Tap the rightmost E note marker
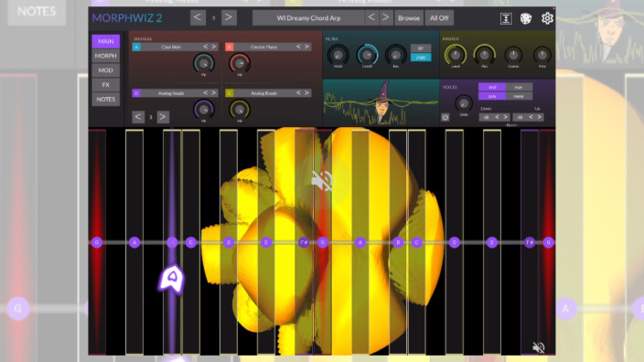Screen dimensions: 644x362 pos(491,242)
